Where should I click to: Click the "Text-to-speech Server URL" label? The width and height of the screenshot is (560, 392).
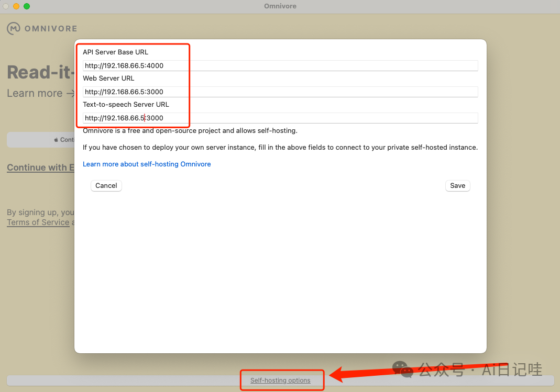126,105
